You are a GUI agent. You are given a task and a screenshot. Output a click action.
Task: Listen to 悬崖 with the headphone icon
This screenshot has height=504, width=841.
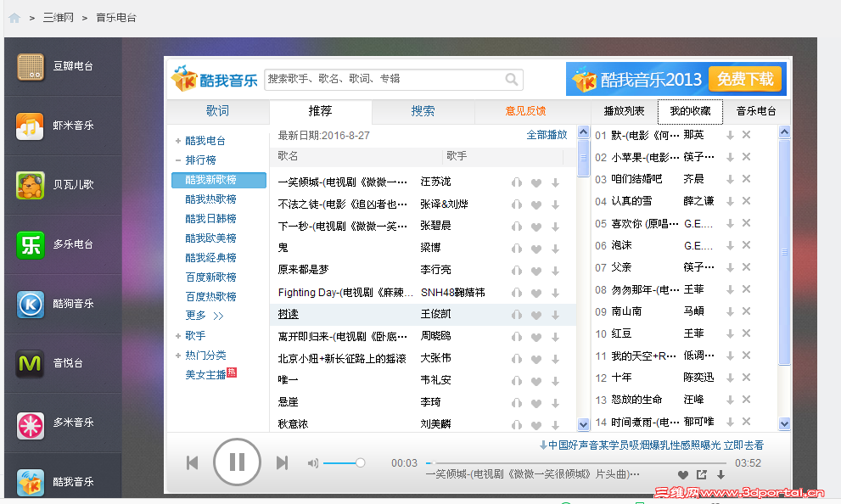(517, 403)
